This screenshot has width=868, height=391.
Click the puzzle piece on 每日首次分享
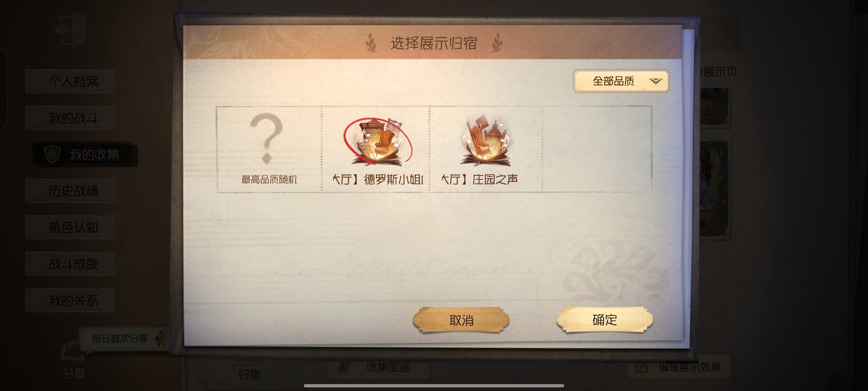click(x=162, y=338)
